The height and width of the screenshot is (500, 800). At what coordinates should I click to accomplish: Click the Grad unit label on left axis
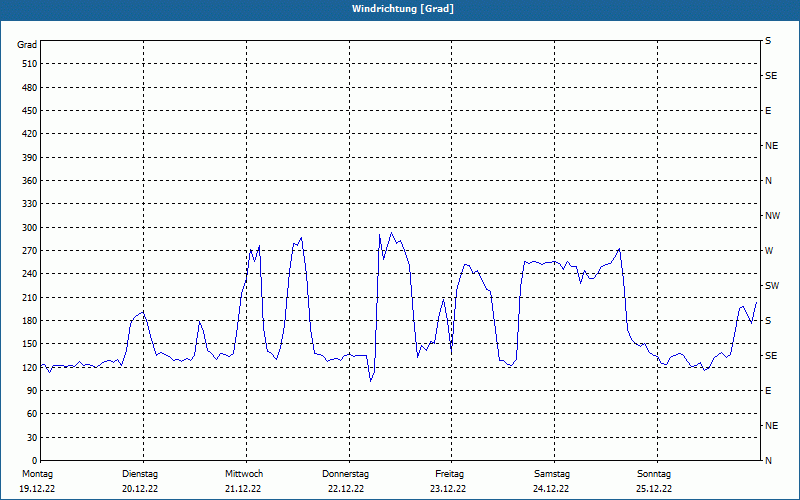(27, 45)
